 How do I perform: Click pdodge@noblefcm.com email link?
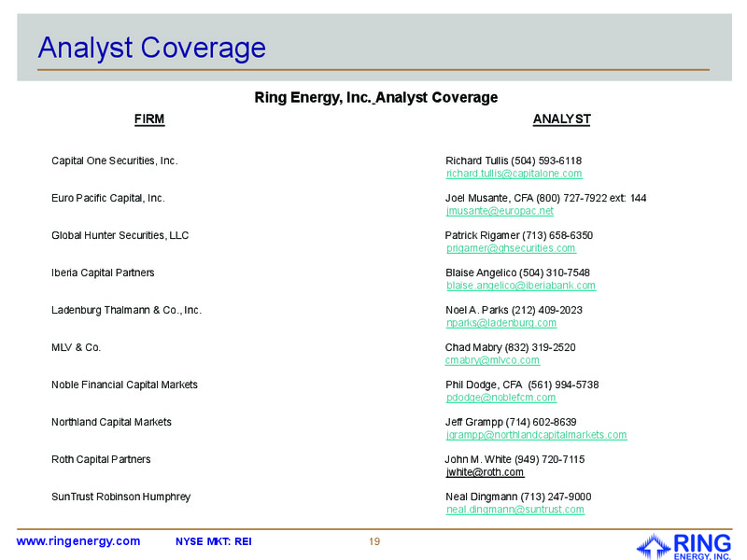click(500, 398)
